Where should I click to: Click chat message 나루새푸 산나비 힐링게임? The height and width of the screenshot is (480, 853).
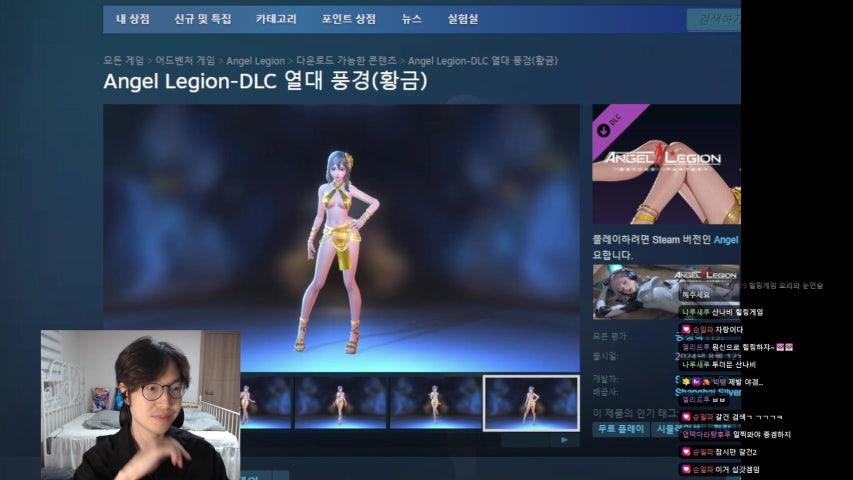(722, 312)
